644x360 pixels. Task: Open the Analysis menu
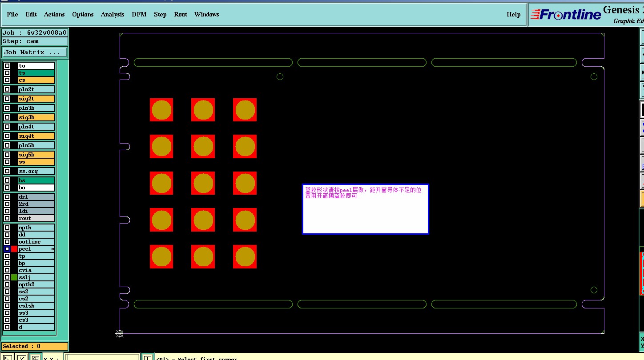(x=113, y=14)
